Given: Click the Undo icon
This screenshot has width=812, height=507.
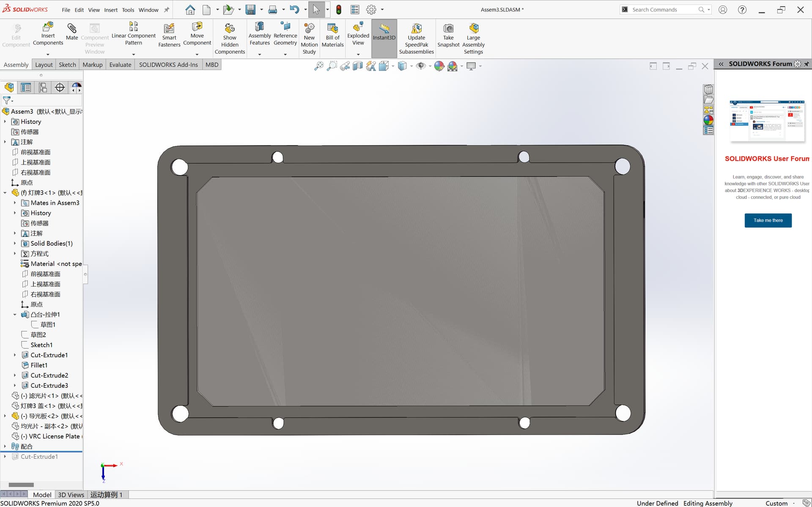Looking at the screenshot, I should 295,10.
